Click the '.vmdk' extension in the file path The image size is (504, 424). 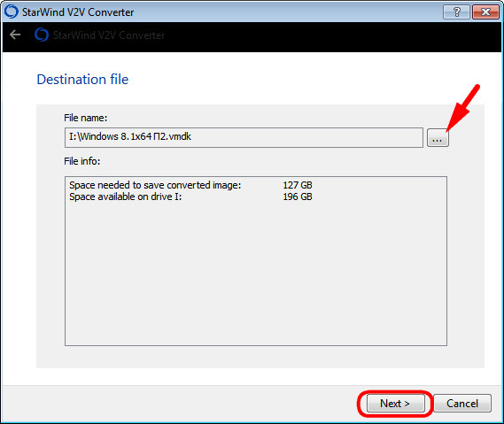(179, 136)
